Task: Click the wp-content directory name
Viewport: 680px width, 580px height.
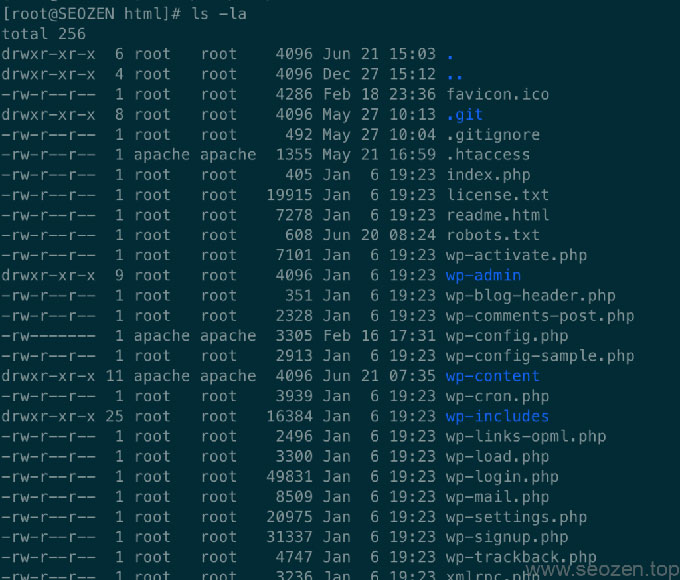Action: [492, 376]
